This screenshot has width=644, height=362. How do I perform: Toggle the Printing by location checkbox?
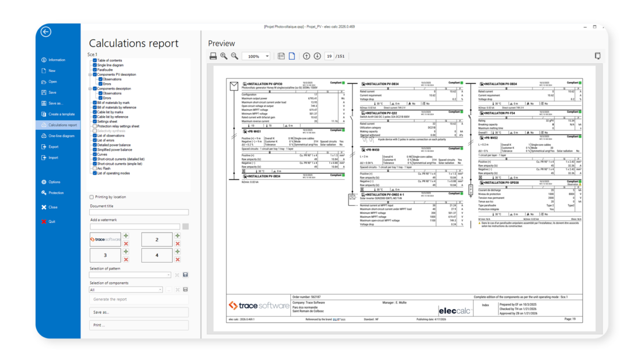pyautogui.click(x=92, y=197)
